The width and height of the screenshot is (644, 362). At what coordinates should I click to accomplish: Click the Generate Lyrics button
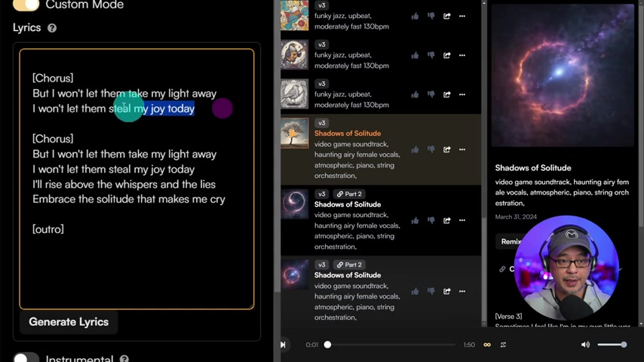[x=69, y=322]
